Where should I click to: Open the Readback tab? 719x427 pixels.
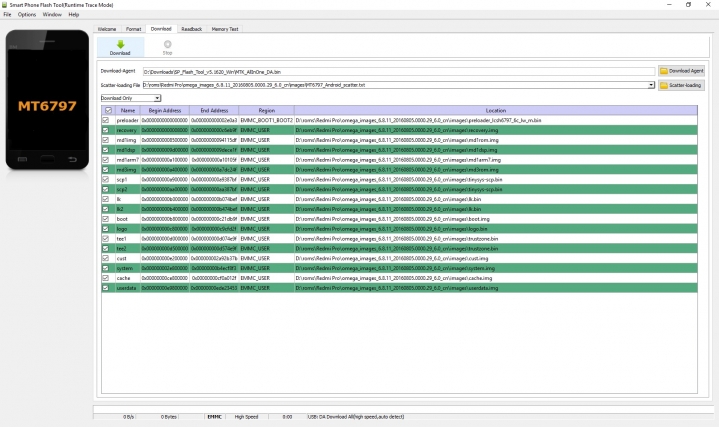click(x=191, y=29)
